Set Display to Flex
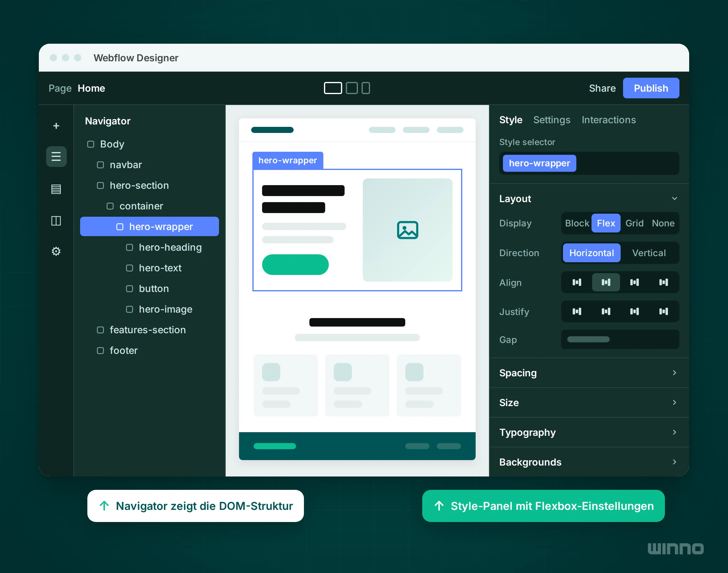 (x=606, y=223)
